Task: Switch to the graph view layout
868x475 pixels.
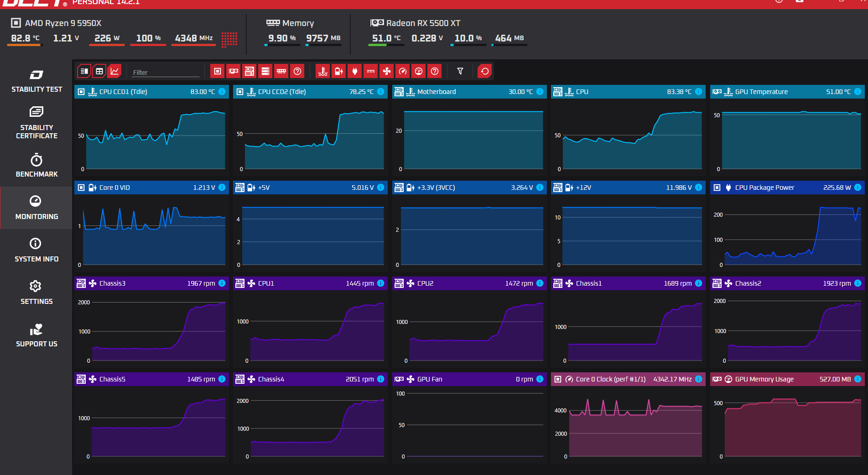Action: pyautogui.click(x=114, y=71)
